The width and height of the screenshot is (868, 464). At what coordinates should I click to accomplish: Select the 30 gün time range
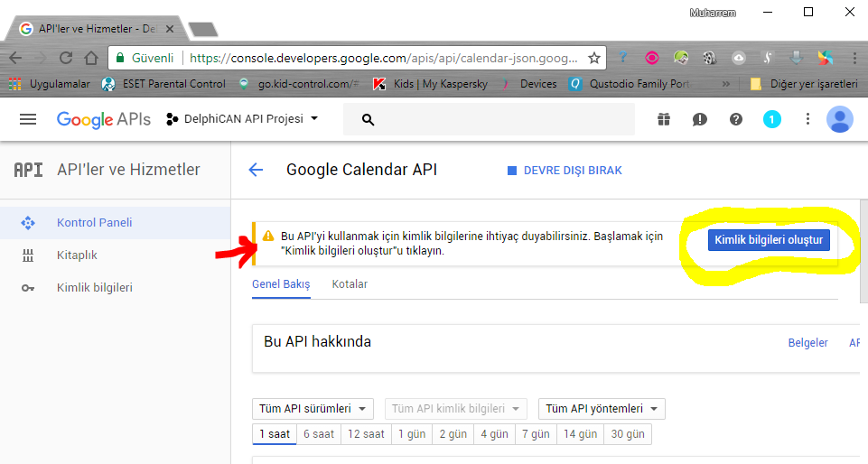coord(628,434)
